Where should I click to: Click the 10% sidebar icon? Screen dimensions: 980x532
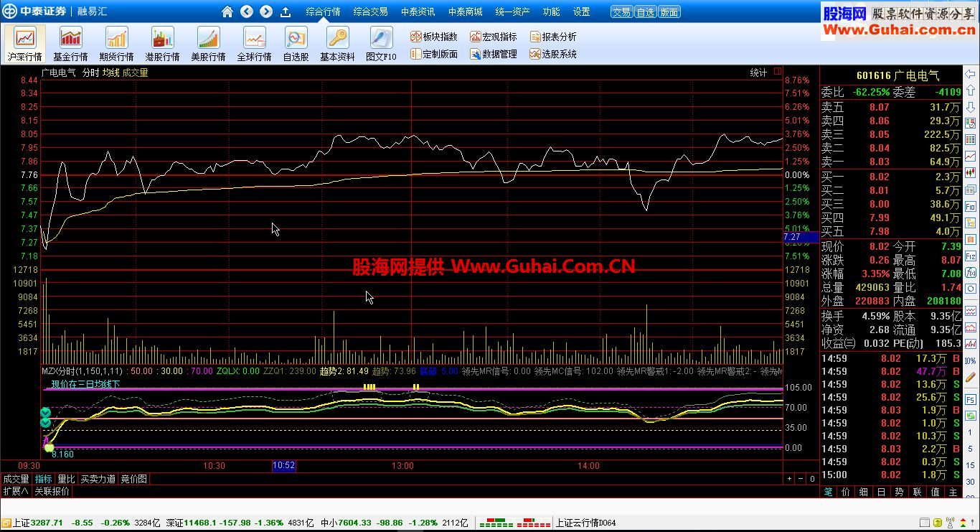[971, 360]
